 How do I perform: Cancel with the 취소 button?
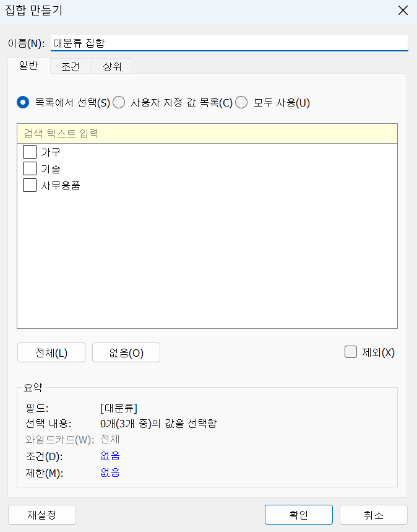point(373,515)
